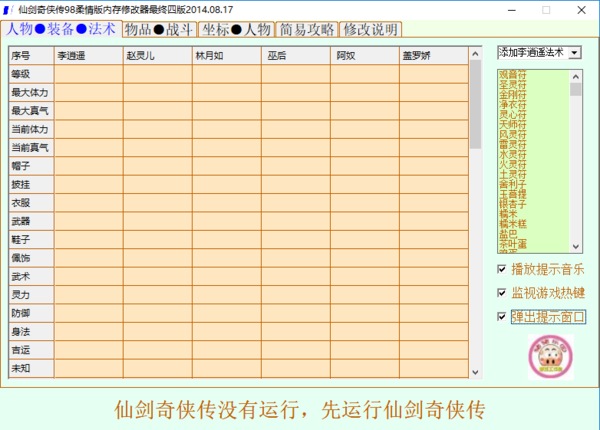Click the 鞋子 row label
600x430 pixels.
coord(31,239)
